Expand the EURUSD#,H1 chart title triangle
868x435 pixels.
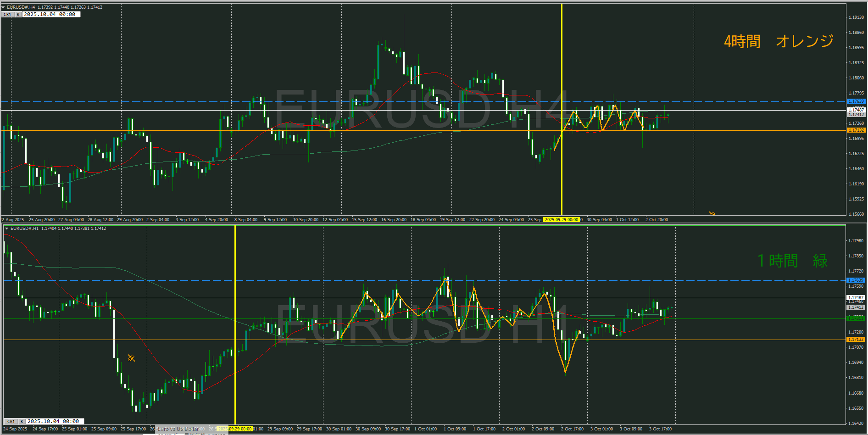(x=6, y=229)
